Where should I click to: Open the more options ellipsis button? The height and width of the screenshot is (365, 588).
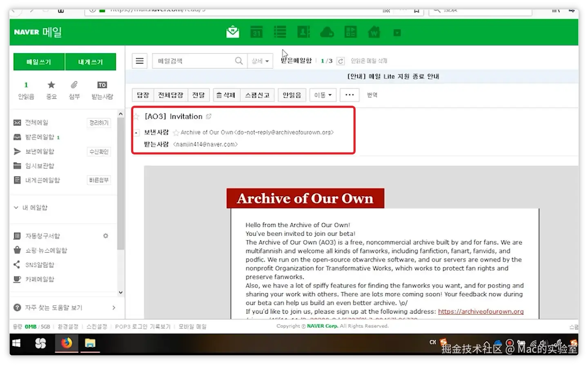tap(350, 95)
